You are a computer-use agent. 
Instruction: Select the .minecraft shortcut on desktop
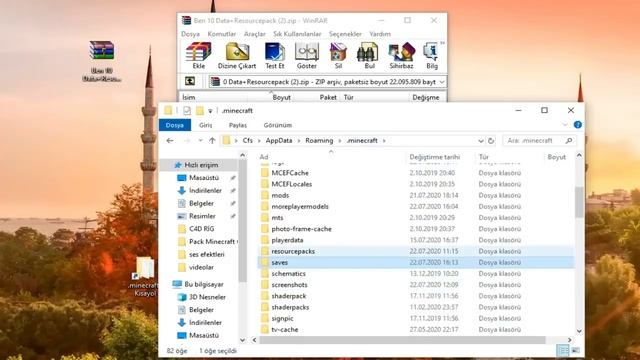(x=144, y=276)
